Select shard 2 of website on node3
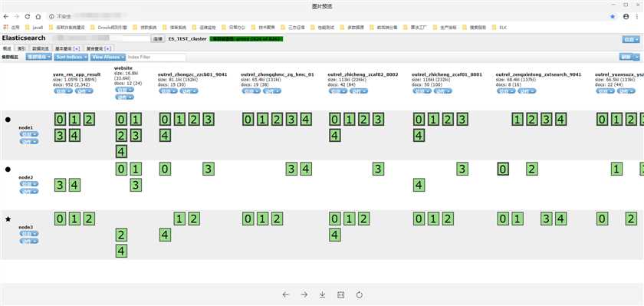This screenshot has height=306, width=644. coord(121,235)
